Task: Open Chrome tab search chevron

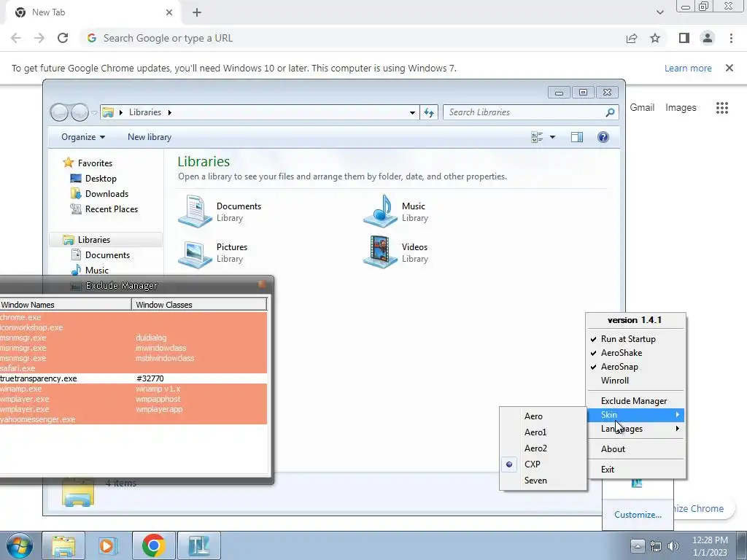Action: (x=659, y=12)
